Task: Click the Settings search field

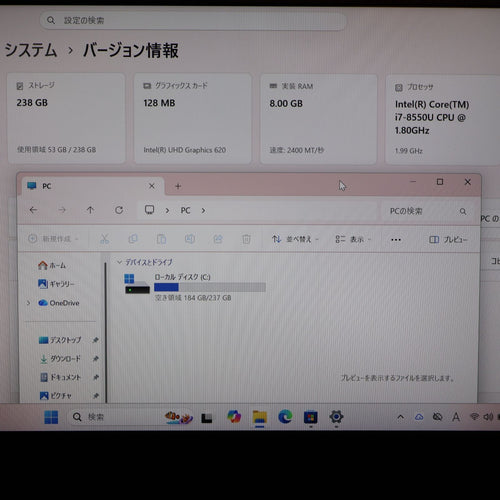Action: [x=193, y=21]
